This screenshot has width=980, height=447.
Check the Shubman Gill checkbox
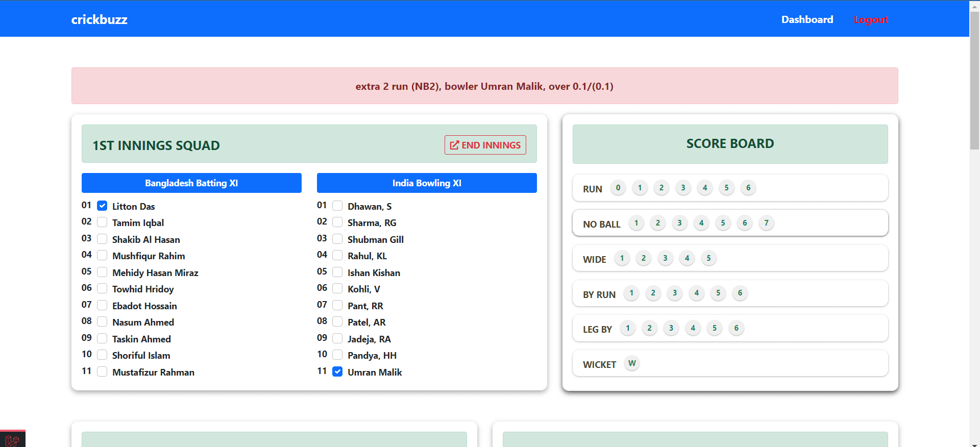point(337,239)
